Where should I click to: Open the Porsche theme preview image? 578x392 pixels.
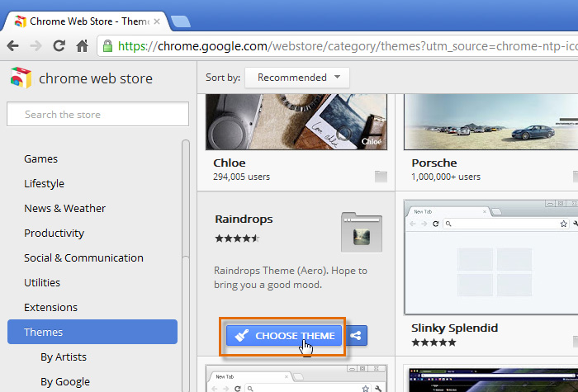[x=490, y=122]
